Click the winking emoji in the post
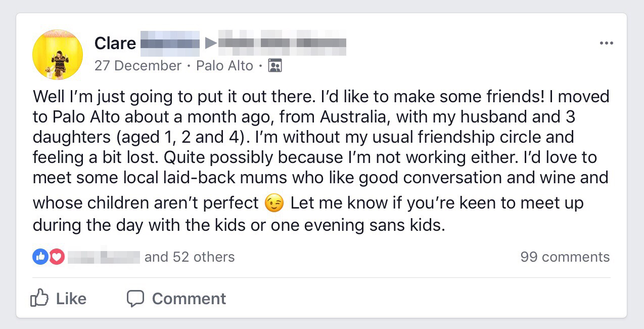The width and height of the screenshot is (644, 329). pyautogui.click(x=274, y=203)
